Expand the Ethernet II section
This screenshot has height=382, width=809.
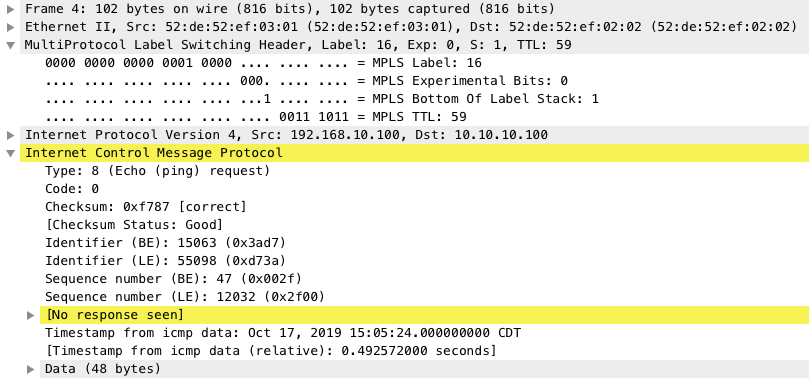pyautogui.click(x=11, y=27)
